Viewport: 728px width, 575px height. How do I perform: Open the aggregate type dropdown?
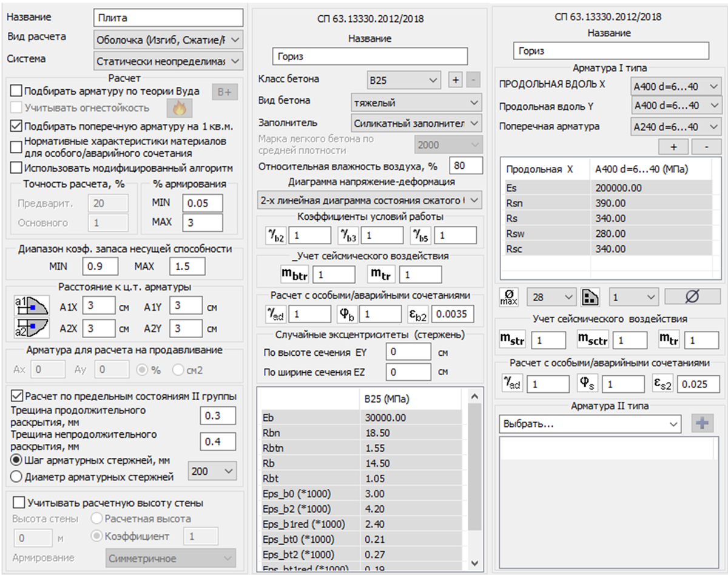point(416,123)
